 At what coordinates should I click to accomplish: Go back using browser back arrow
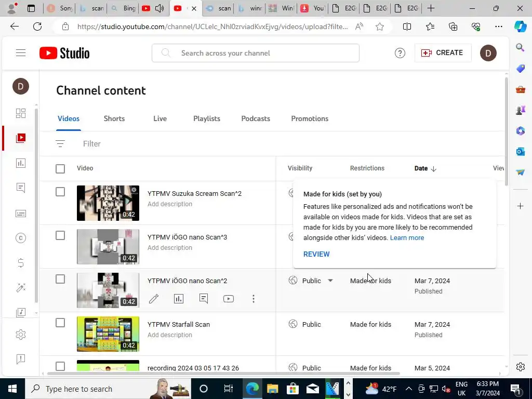[14, 26]
